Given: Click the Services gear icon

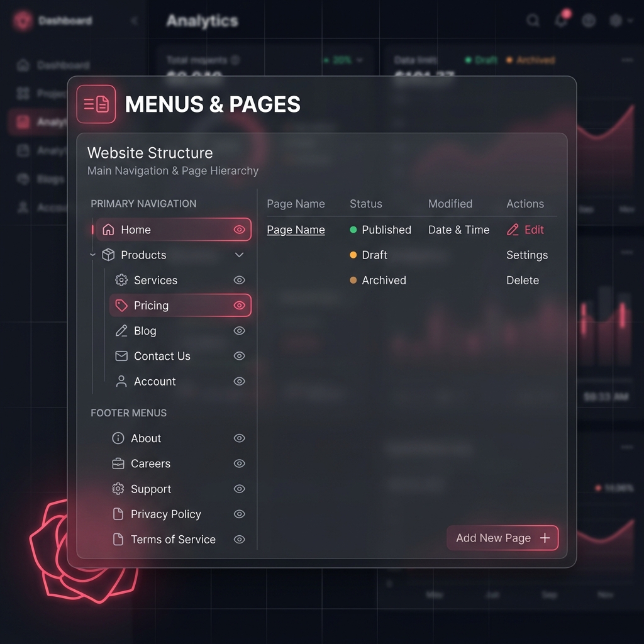Looking at the screenshot, I should [121, 280].
